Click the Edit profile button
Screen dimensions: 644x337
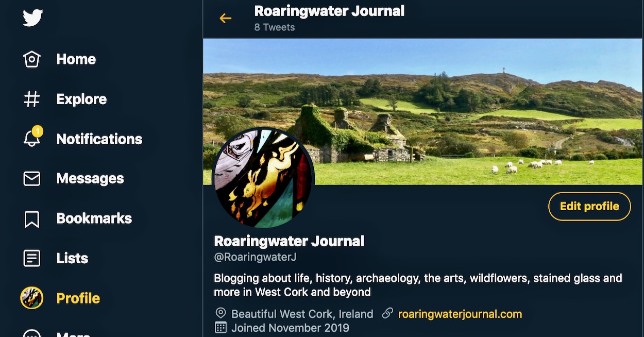pyautogui.click(x=589, y=206)
